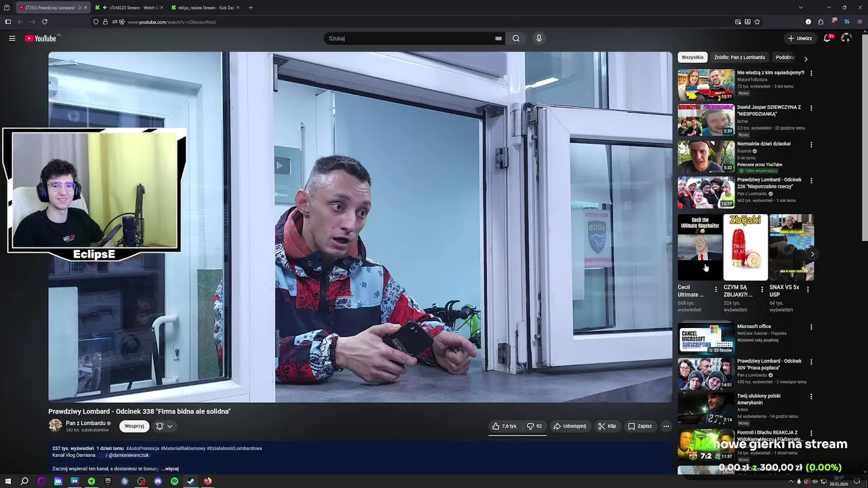Switch to the xToM223 Stream browser tab
Image resolution: width=868 pixels, height=488 pixels.
tap(129, 7)
